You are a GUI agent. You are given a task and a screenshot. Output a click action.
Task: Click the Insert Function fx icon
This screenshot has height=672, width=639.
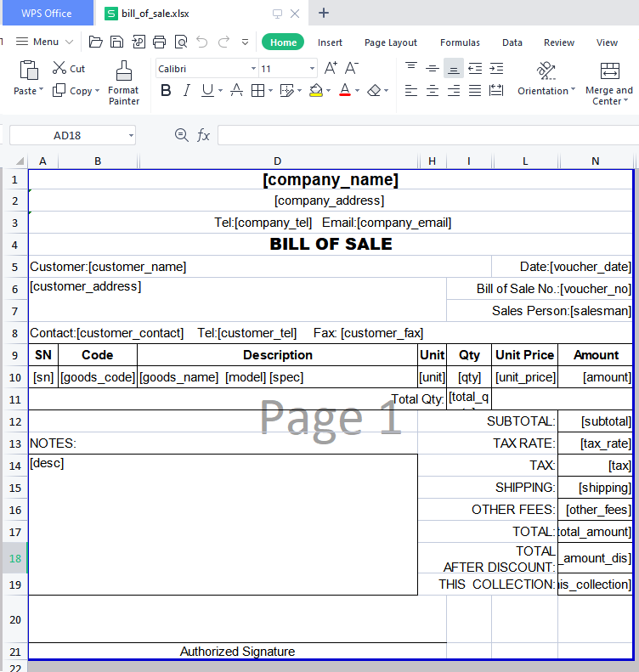pyautogui.click(x=204, y=135)
